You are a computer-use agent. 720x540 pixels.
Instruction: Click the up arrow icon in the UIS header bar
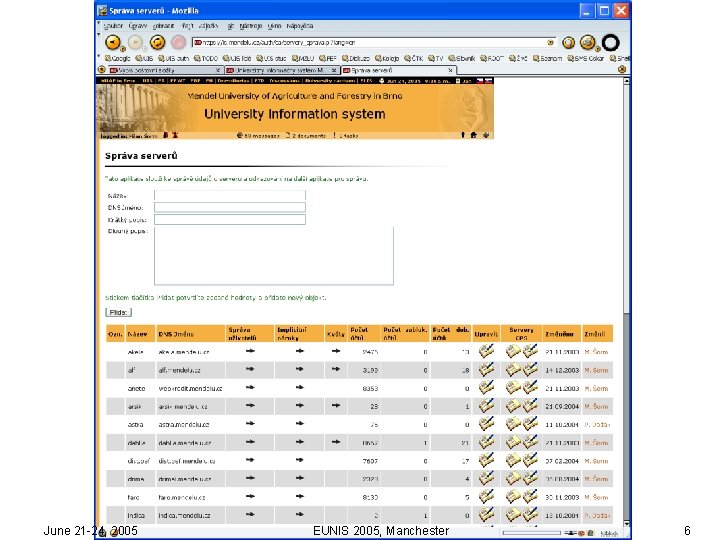462,135
